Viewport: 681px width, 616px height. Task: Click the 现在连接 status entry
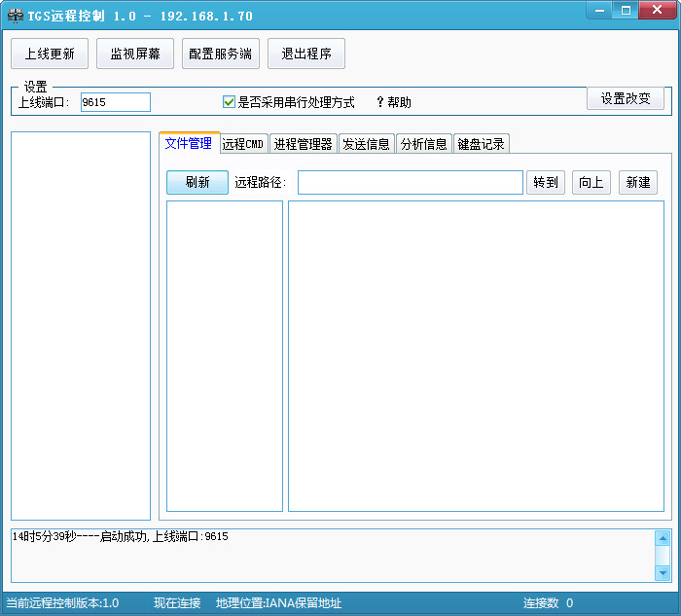coord(177,603)
